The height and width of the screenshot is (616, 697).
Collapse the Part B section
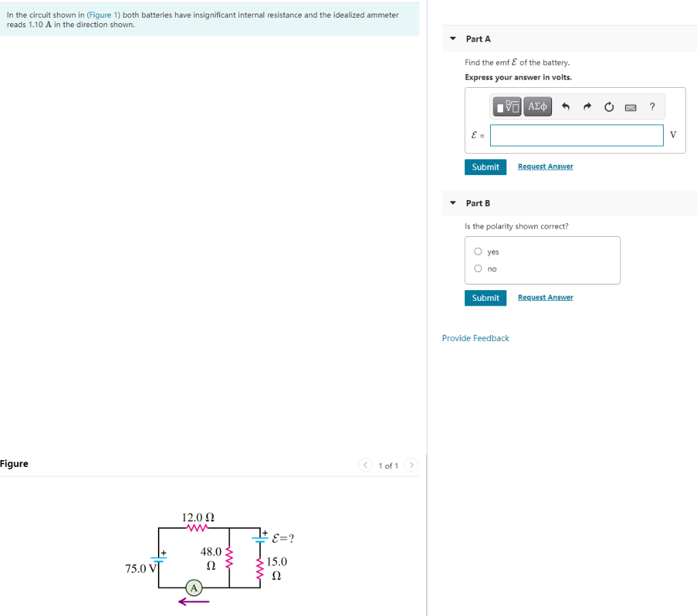tap(453, 203)
